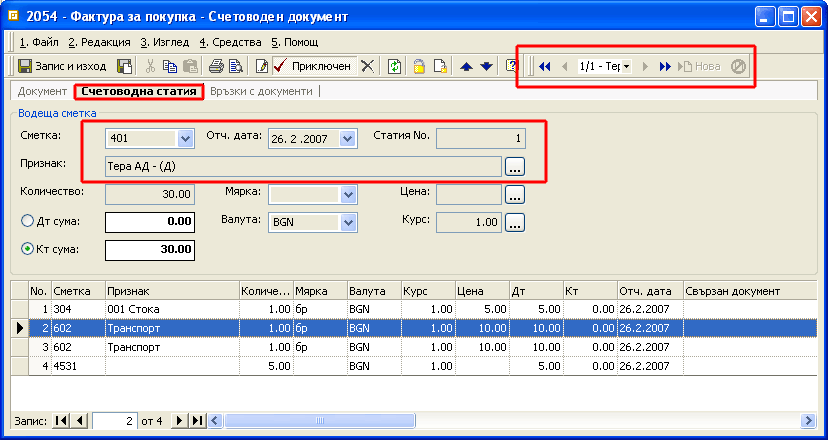Click the copy icon in toolbar
Screen dimensions: 828x440
coord(170,66)
